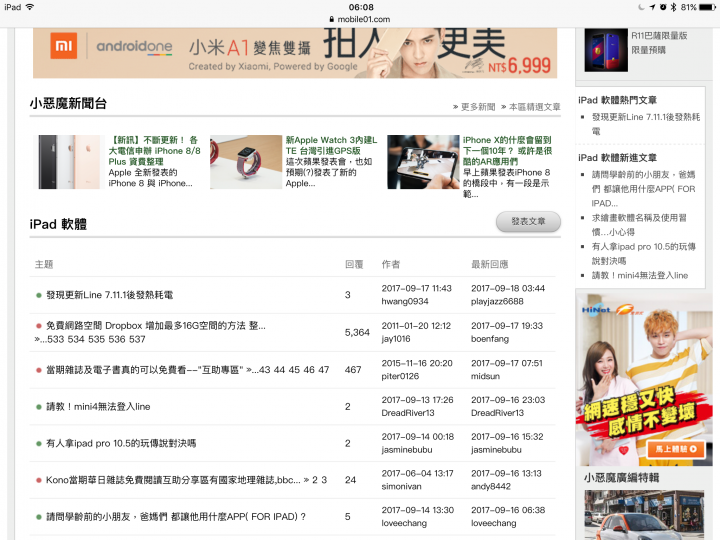Open author jay1016 profile
720x540 pixels.
tap(395, 339)
